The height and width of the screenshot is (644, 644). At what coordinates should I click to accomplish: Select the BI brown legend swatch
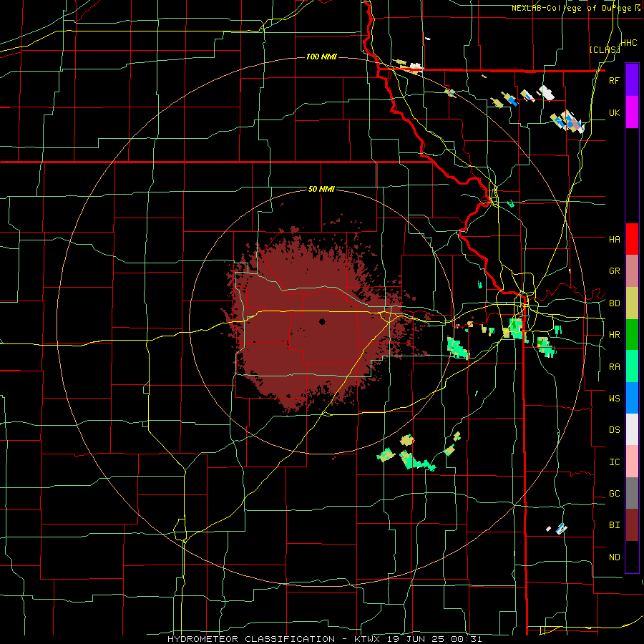click(632, 525)
